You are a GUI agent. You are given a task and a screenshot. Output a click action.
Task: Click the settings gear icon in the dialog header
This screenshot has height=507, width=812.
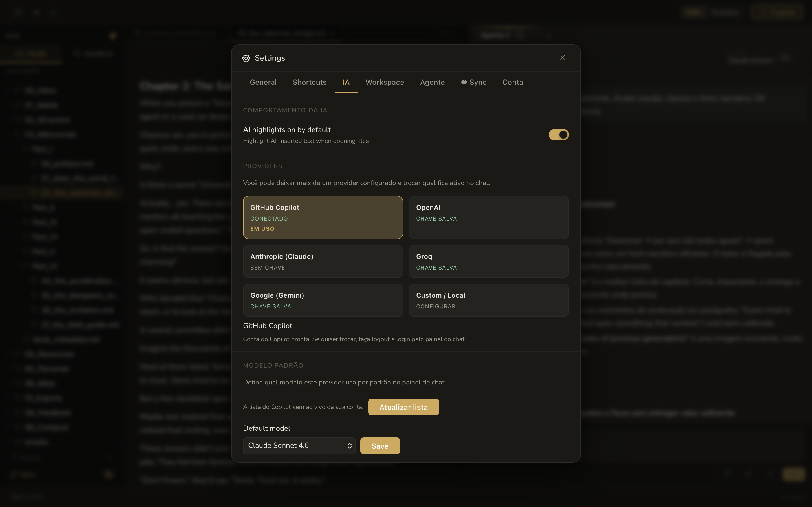pos(246,58)
